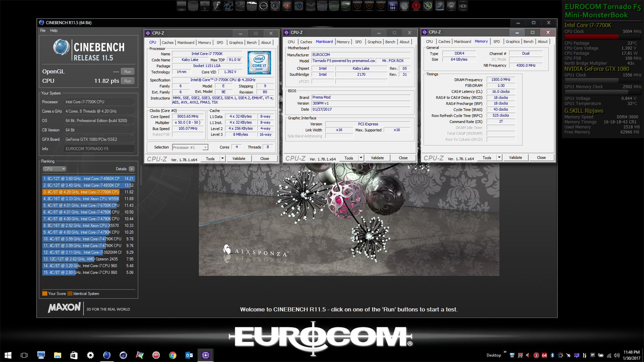Open the Windows Start menu

(8, 355)
